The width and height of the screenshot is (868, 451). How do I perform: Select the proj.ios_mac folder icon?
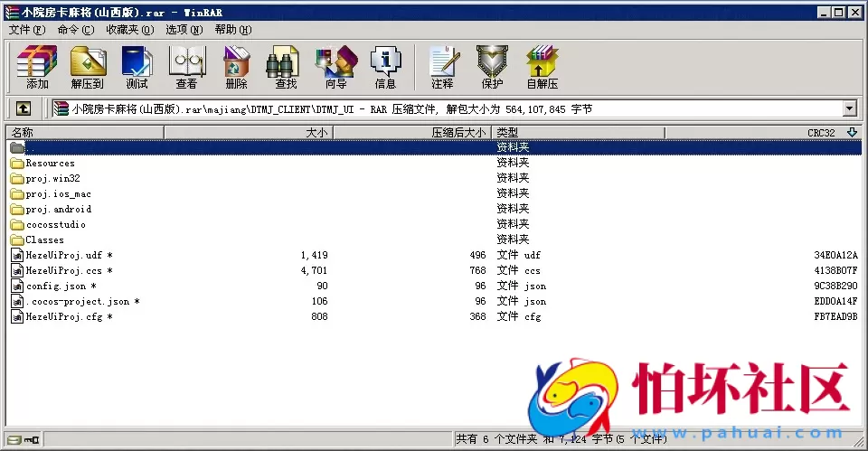pyautogui.click(x=17, y=194)
